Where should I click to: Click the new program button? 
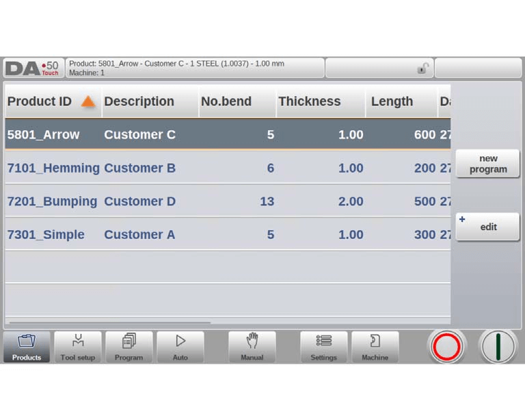click(x=488, y=164)
